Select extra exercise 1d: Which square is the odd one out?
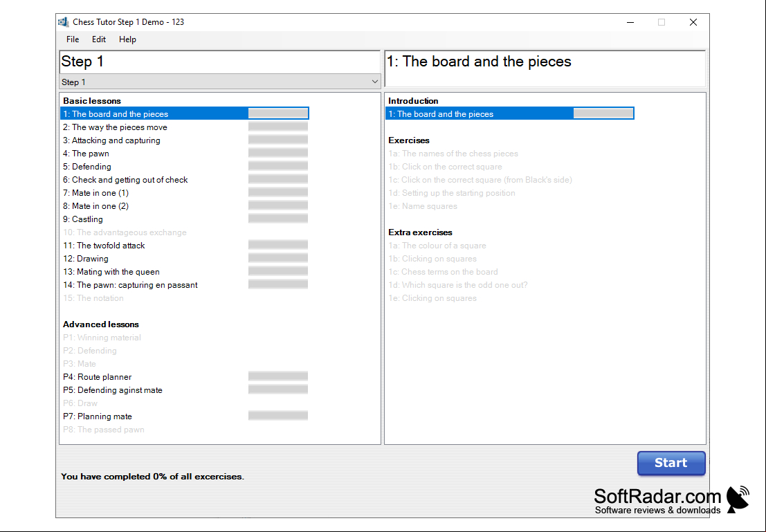The height and width of the screenshot is (532, 766). (458, 285)
